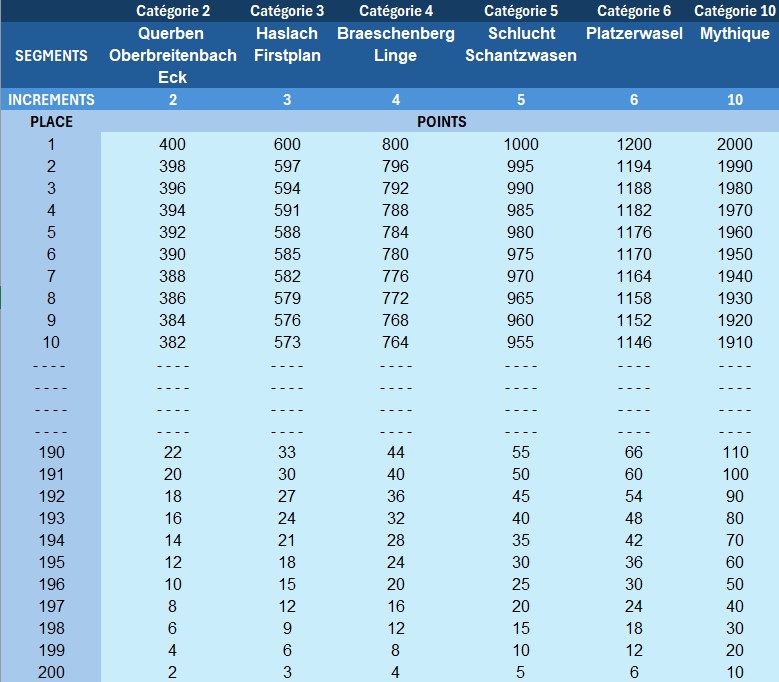Viewport: 779px width, 682px height.
Task: Select cell with value 576
Action: (x=287, y=320)
